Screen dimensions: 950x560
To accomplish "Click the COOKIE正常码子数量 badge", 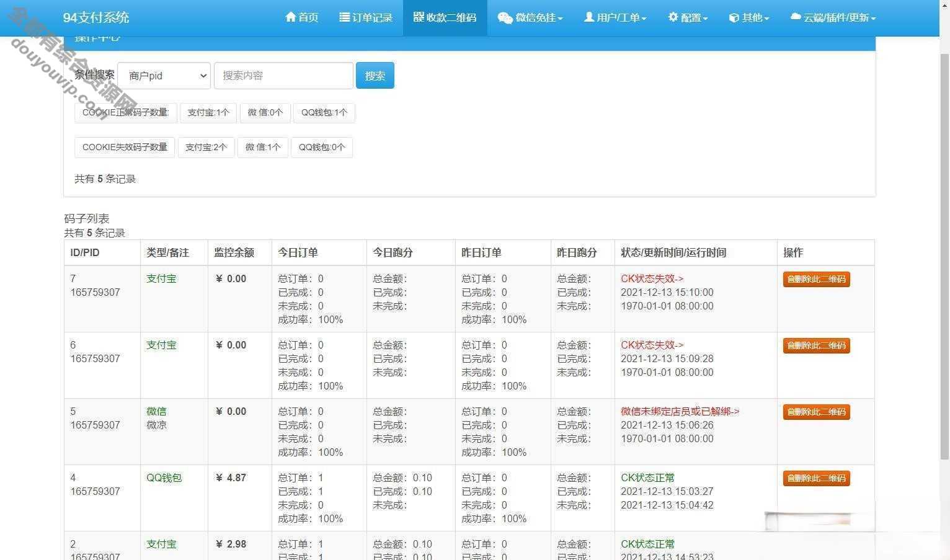I will [x=126, y=112].
